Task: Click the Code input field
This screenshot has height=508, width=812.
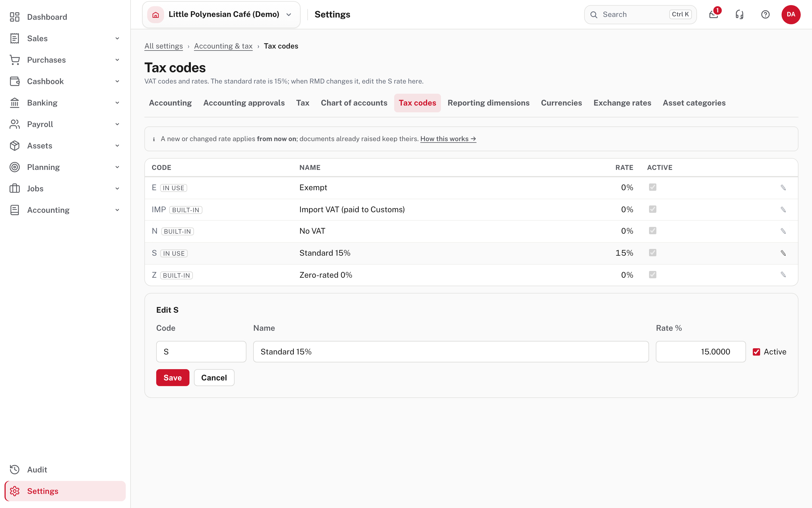Action: (x=201, y=352)
